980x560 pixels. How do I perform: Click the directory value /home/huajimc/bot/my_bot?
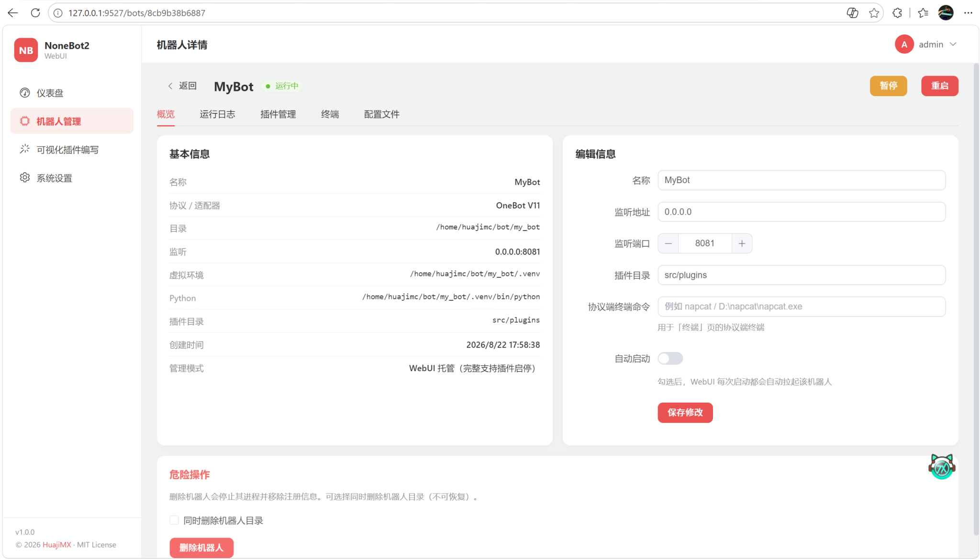[x=488, y=227]
